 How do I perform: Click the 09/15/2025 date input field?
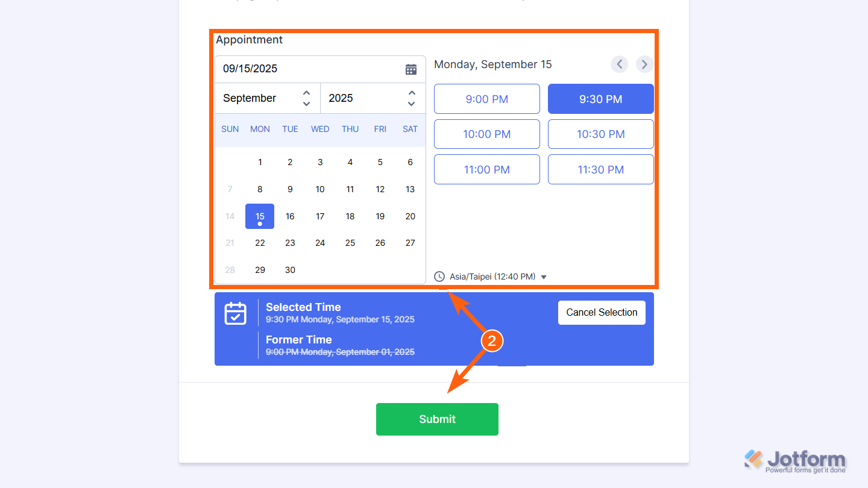(307, 69)
